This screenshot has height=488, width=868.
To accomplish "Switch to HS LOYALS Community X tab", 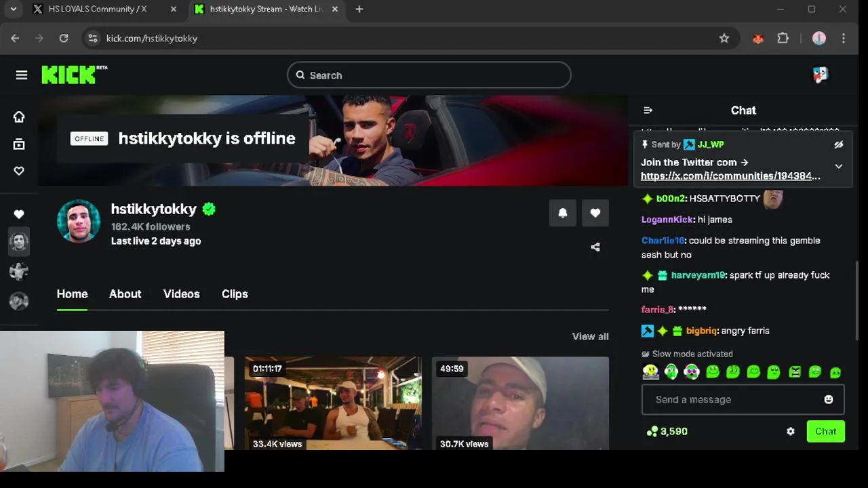I will pos(98,9).
